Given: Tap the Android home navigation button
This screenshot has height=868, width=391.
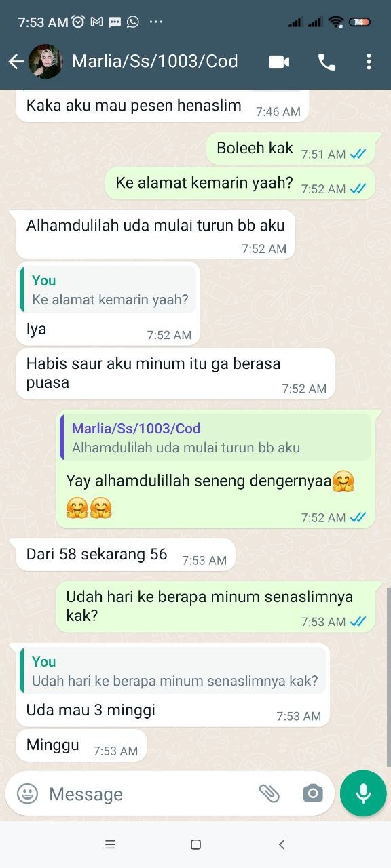Looking at the screenshot, I should [195, 844].
